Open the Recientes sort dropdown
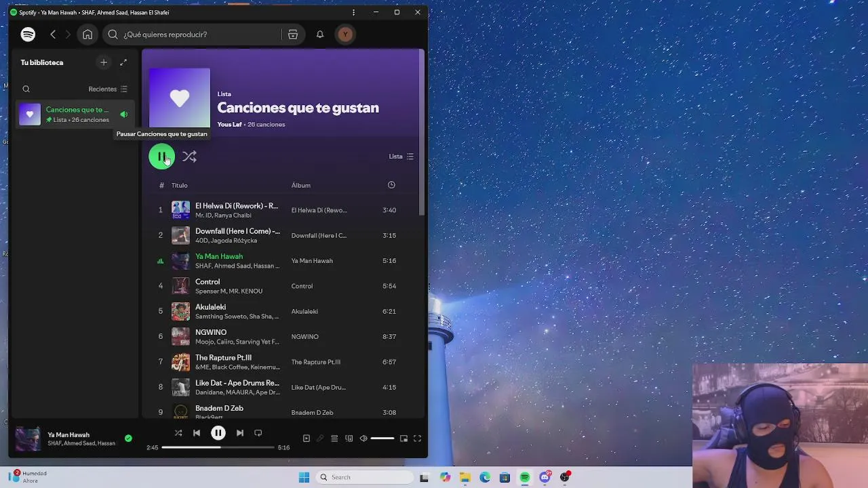This screenshot has width=868, height=488. coord(108,89)
